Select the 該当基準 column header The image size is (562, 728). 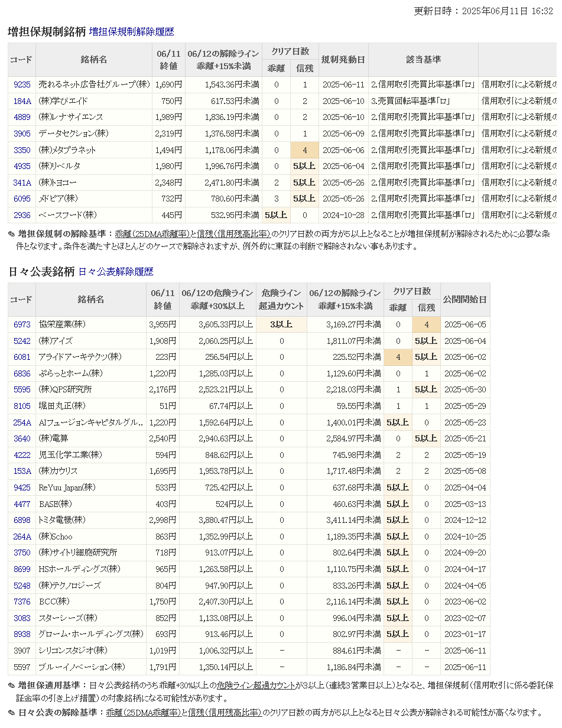click(x=423, y=60)
